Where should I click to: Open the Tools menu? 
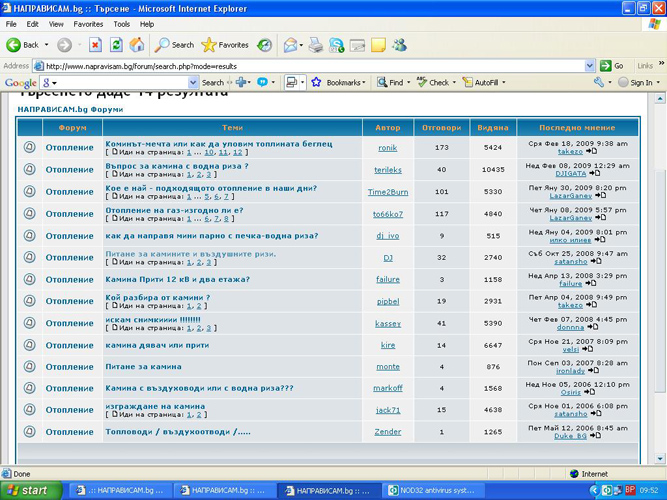[x=121, y=23]
